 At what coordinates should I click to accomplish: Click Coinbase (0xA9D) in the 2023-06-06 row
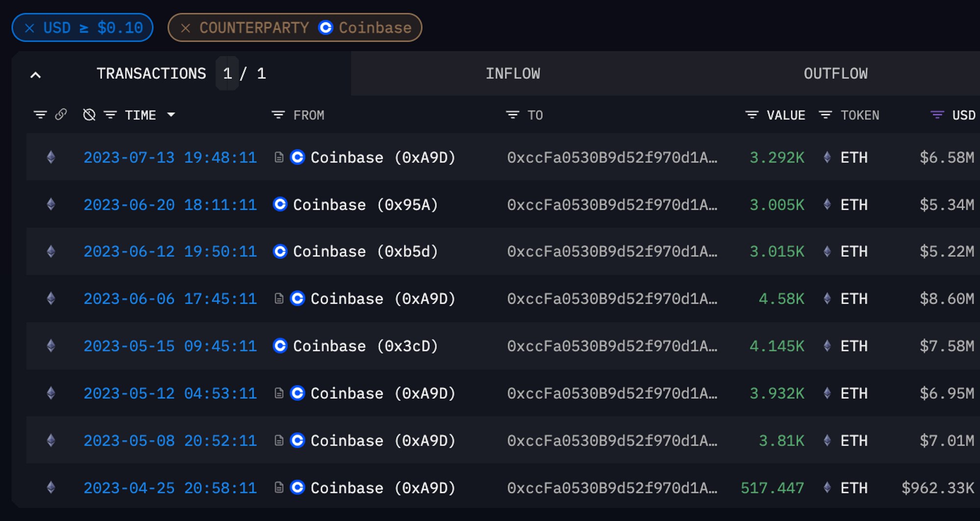[383, 298]
